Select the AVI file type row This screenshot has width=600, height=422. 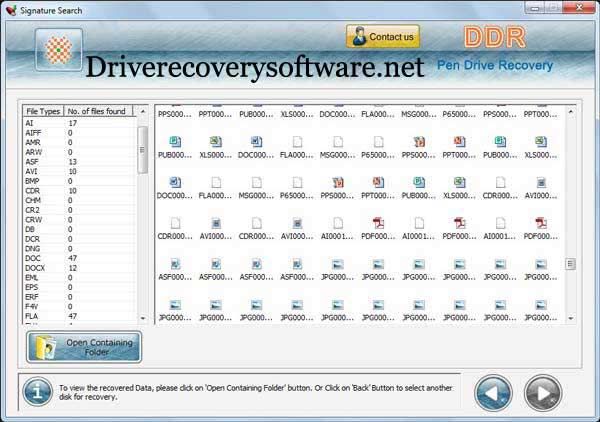tap(79, 171)
